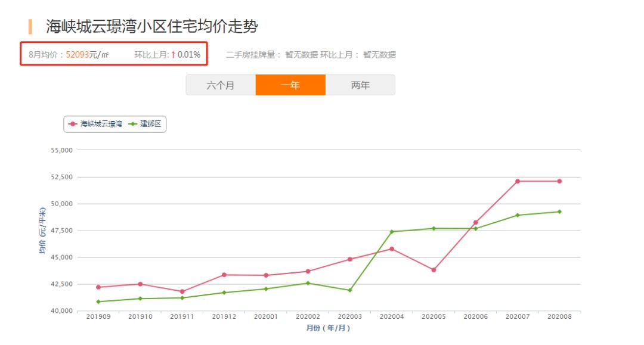The width and height of the screenshot is (644, 345).
Task: Click the 45,000 y-axis label
Action: click(61, 257)
